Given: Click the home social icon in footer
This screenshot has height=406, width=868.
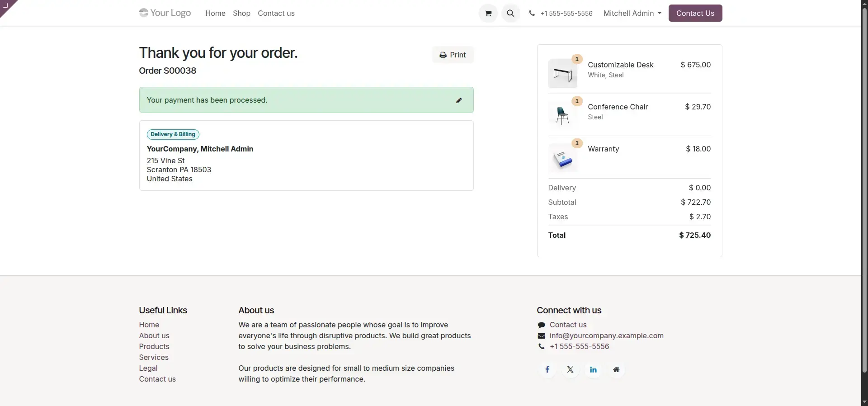Looking at the screenshot, I should click(x=616, y=369).
